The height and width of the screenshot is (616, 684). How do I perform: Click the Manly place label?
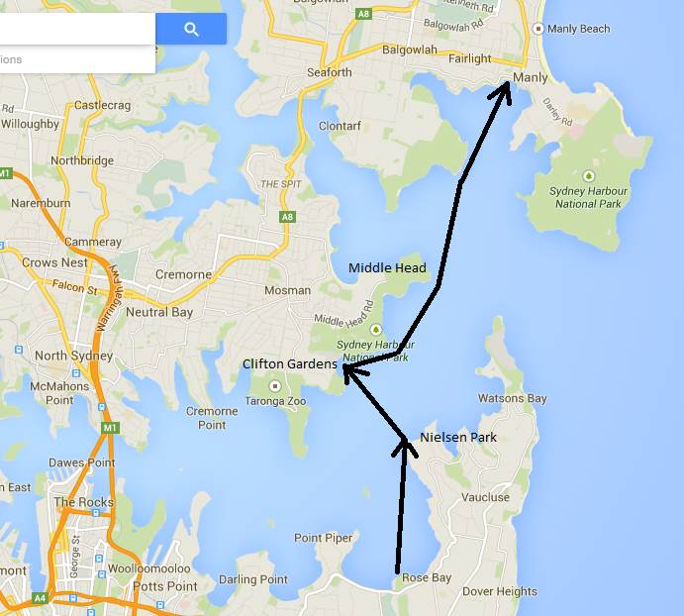pos(530,77)
